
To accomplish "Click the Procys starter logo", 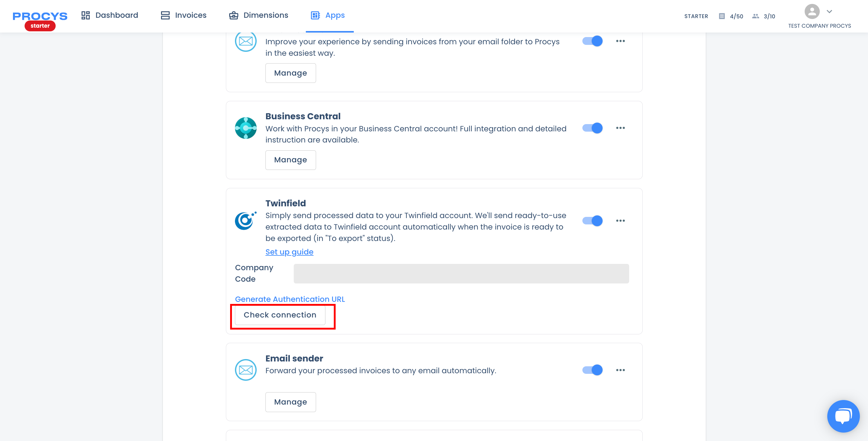I will click(x=40, y=20).
